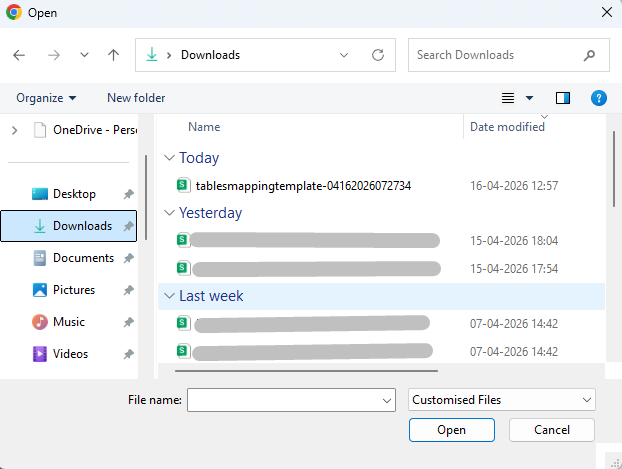622x469 pixels.
Task: Click the horizontal scrollbar in file list
Action: click(306, 371)
